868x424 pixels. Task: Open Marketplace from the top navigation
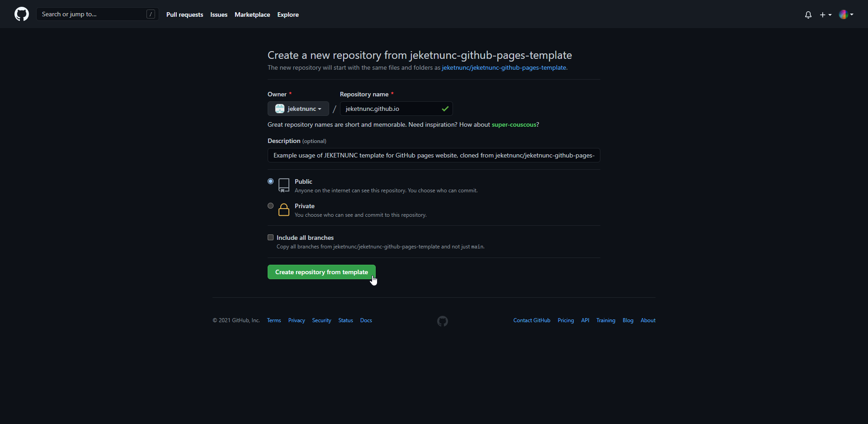[252, 14]
